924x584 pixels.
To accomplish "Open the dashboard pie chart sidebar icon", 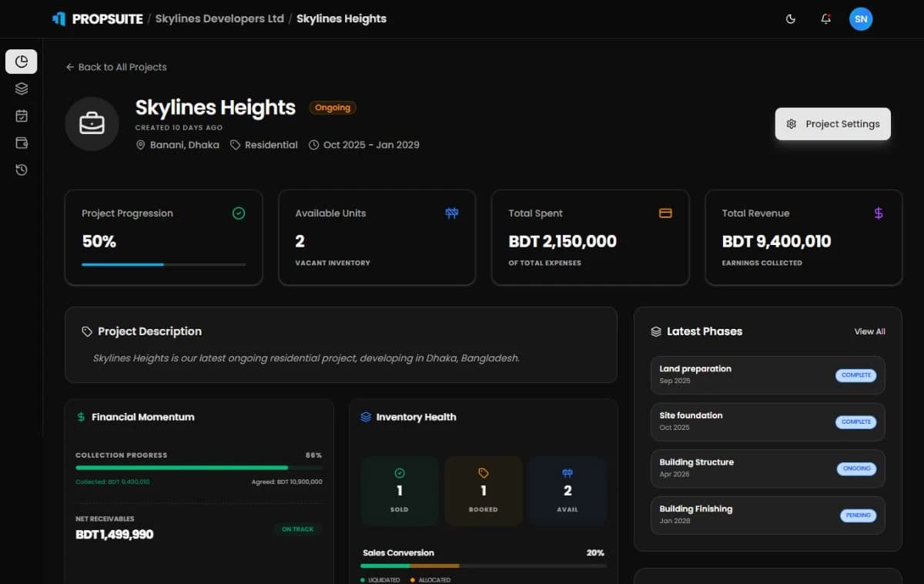I will click(x=22, y=62).
